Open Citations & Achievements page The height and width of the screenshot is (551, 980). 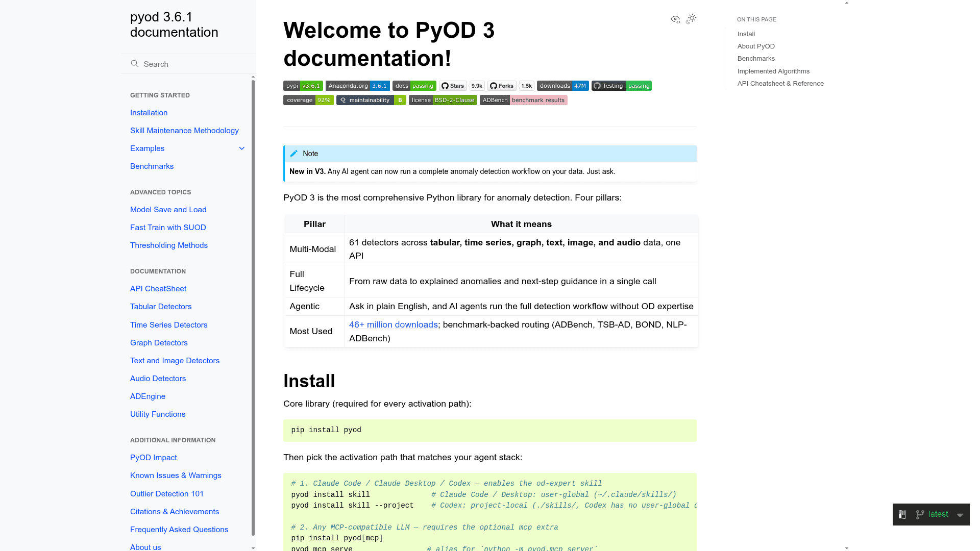(x=175, y=512)
